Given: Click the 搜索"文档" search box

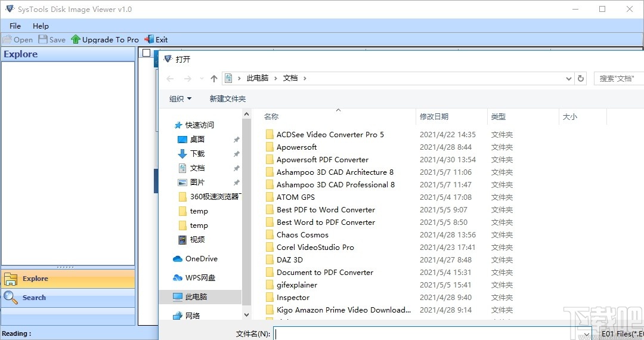Looking at the screenshot, I should tap(618, 78).
